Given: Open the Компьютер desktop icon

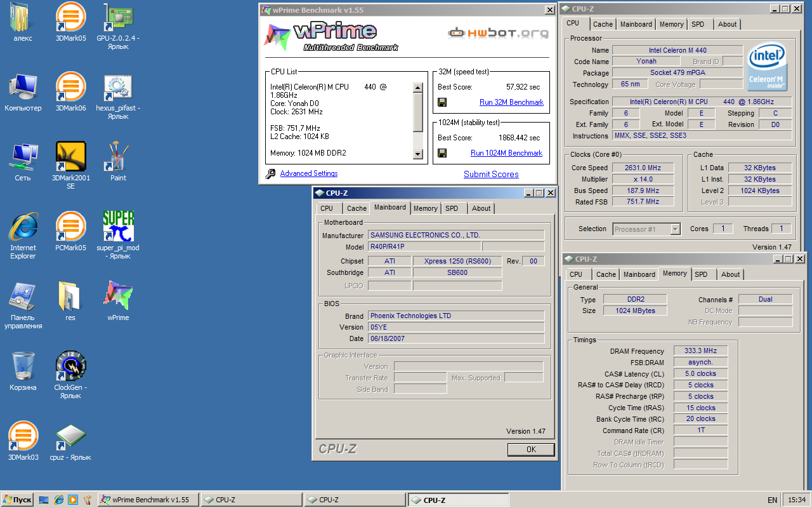Looking at the screenshot, I should (x=23, y=88).
